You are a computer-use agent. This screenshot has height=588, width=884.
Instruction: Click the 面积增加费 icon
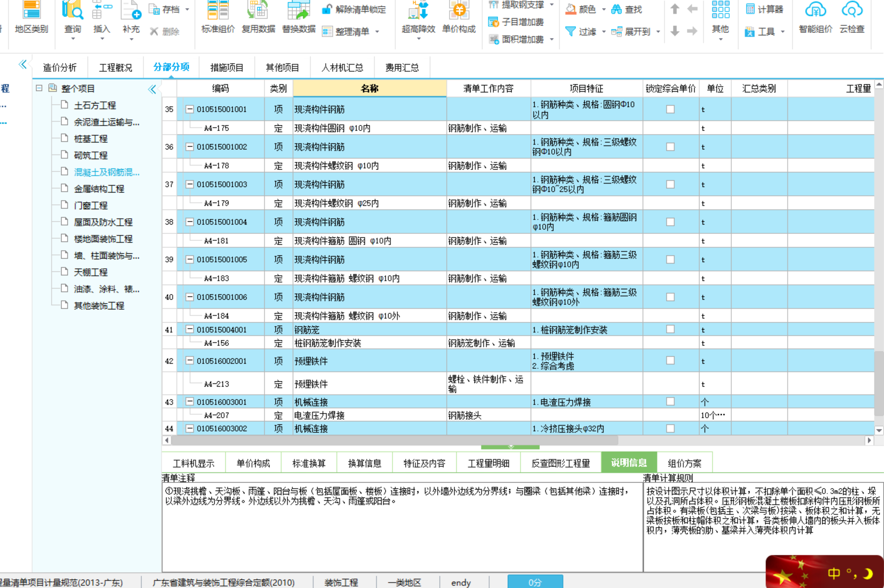[x=494, y=39]
